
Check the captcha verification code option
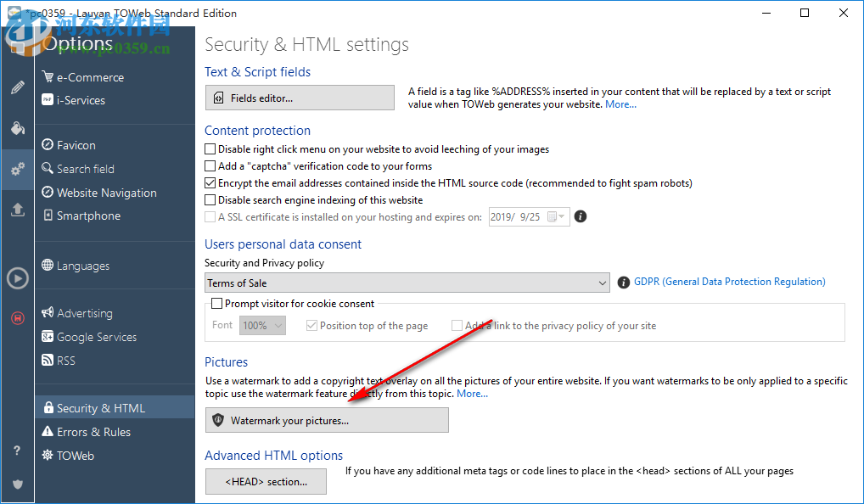210,166
